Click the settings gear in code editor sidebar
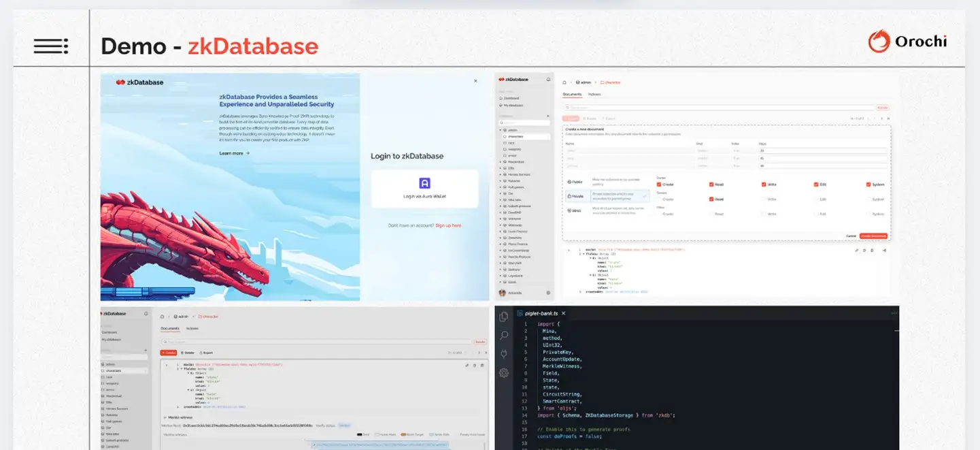 (x=503, y=372)
